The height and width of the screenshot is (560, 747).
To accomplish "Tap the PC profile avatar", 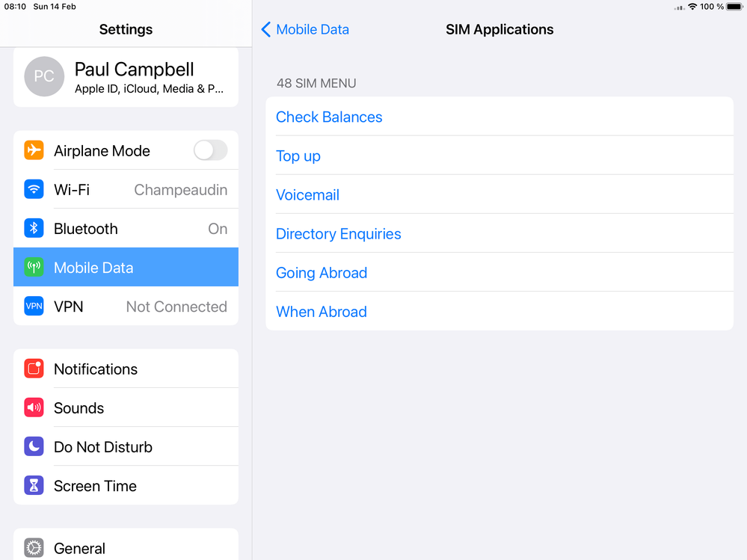I will coord(44,77).
